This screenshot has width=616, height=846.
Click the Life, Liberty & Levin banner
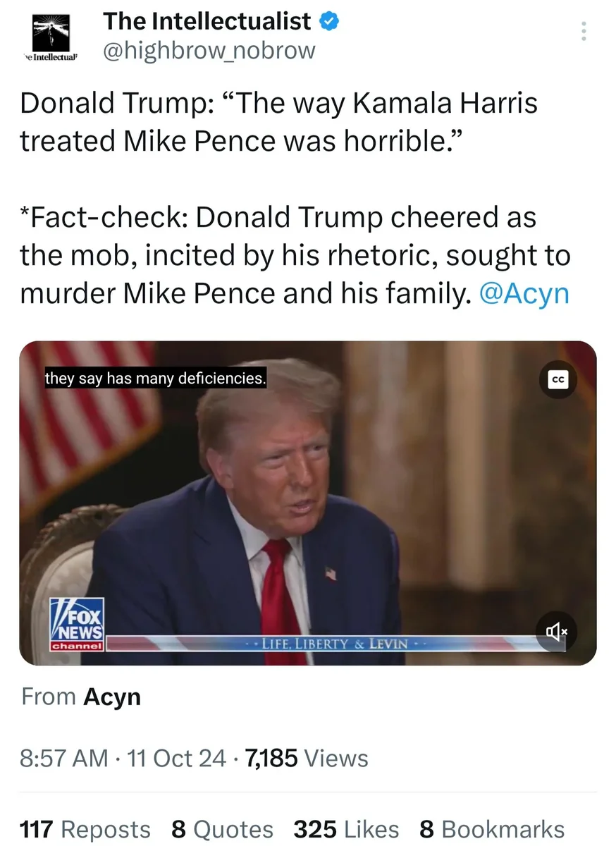(331, 644)
